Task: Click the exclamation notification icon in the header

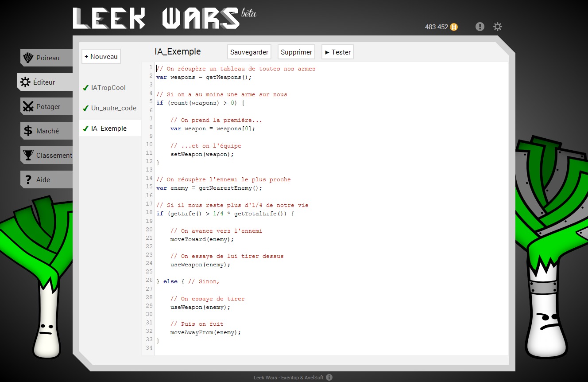Action: coord(480,27)
